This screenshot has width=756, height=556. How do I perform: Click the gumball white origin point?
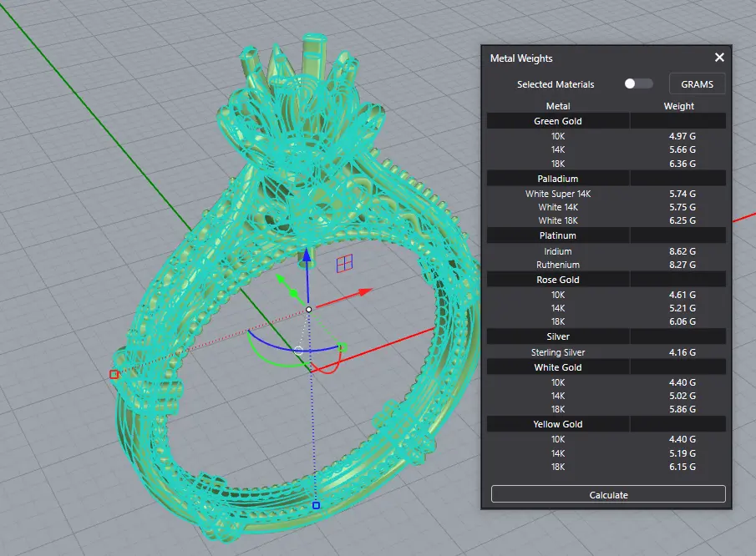tap(308, 310)
